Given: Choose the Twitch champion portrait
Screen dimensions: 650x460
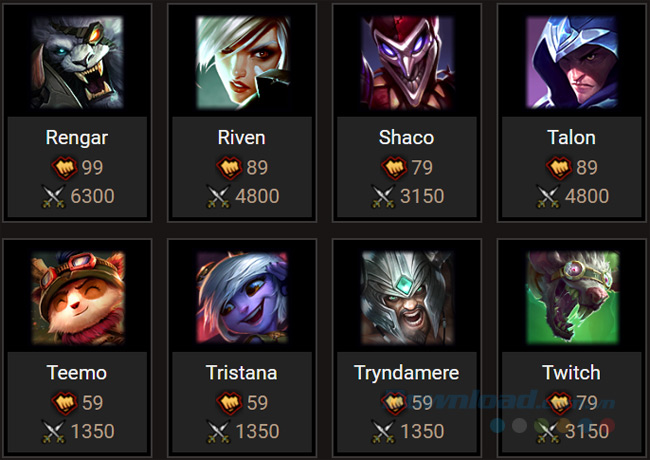Looking at the screenshot, I should [572, 298].
